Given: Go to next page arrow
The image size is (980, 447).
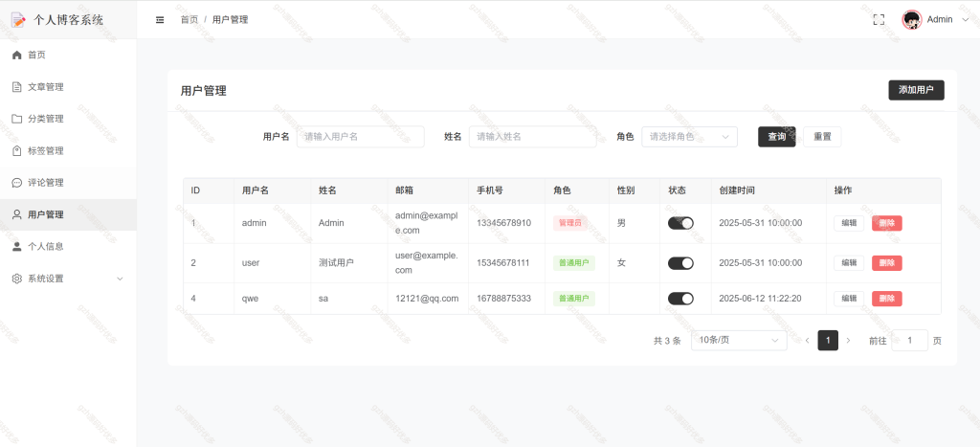Looking at the screenshot, I should coord(848,340).
